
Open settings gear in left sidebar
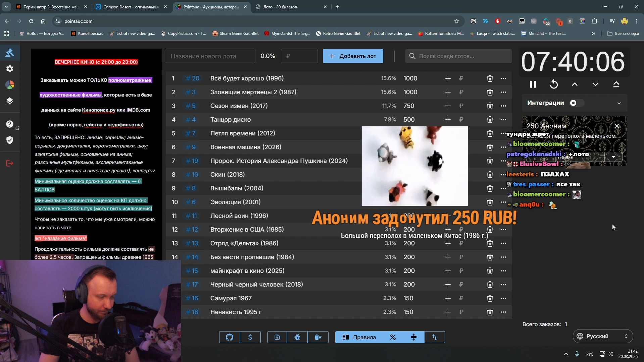(x=10, y=69)
